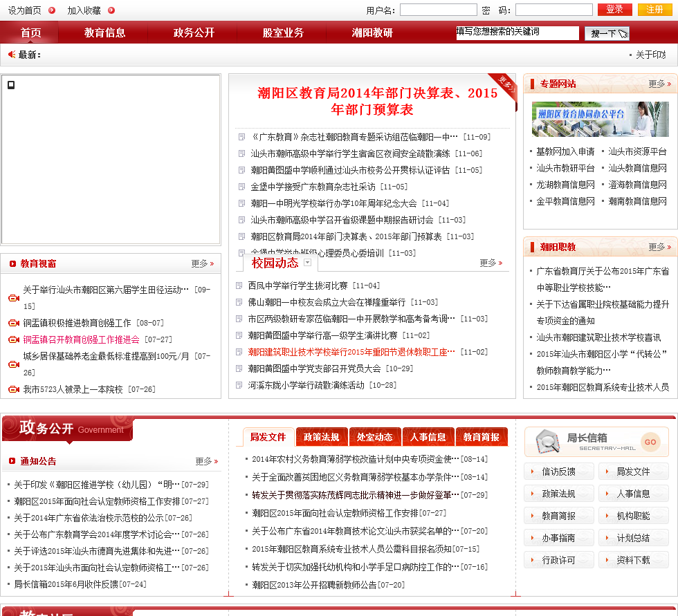Click the 密码 input field

554,10
